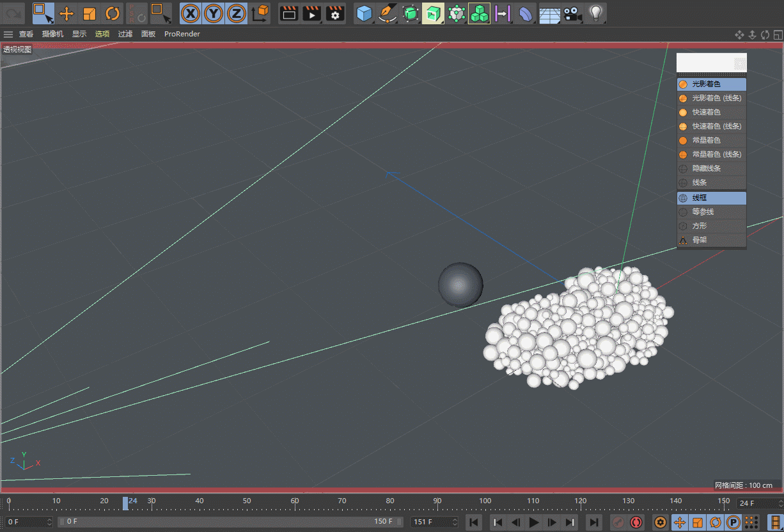Open the recent tools PSR icon

(136, 13)
